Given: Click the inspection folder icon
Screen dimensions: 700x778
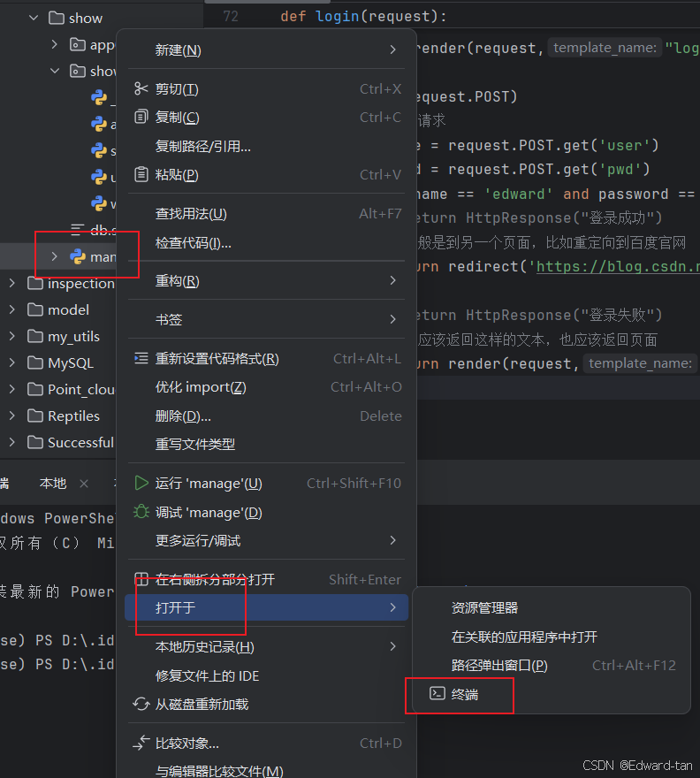Looking at the screenshot, I should pyautogui.click(x=35, y=283).
